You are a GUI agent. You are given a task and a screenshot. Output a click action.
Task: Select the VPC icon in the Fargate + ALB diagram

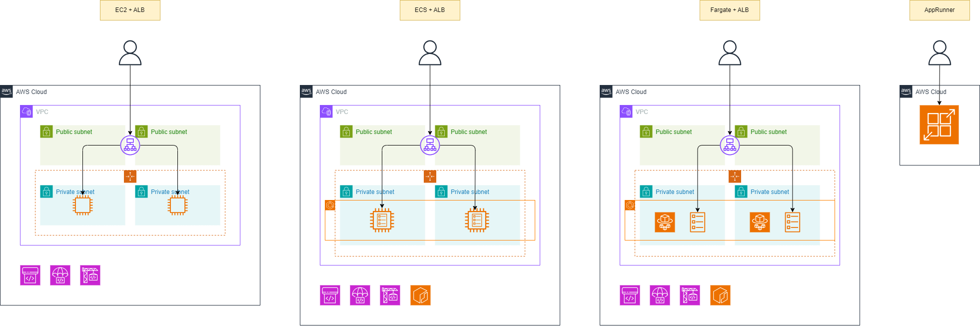point(626,111)
